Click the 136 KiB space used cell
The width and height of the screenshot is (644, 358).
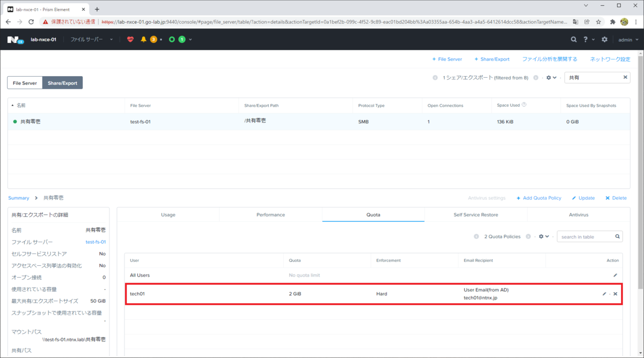(505, 122)
